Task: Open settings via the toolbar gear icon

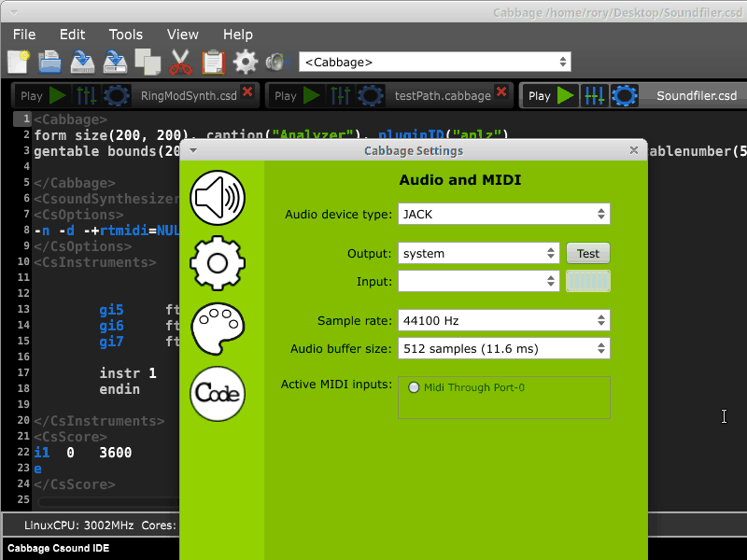Action: coord(246,63)
